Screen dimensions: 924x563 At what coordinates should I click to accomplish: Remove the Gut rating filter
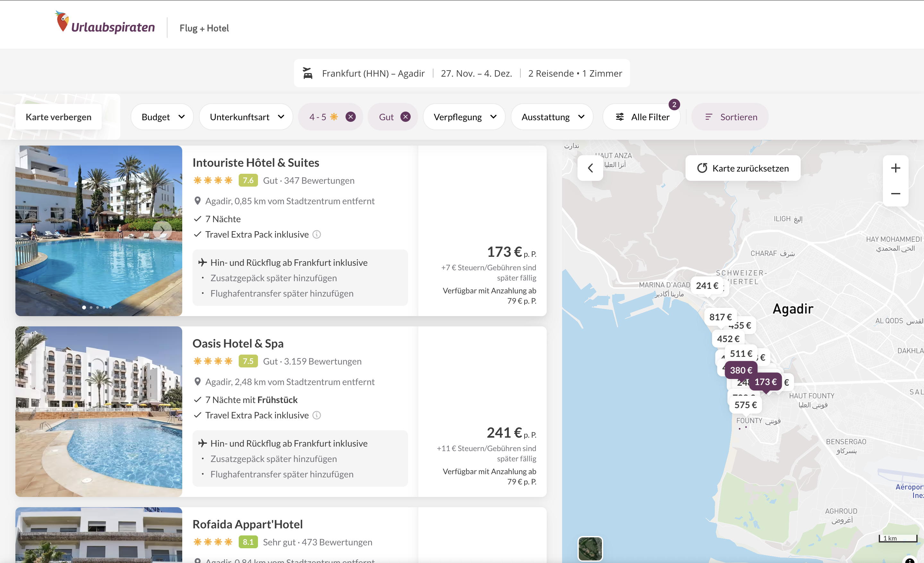coord(406,117)
